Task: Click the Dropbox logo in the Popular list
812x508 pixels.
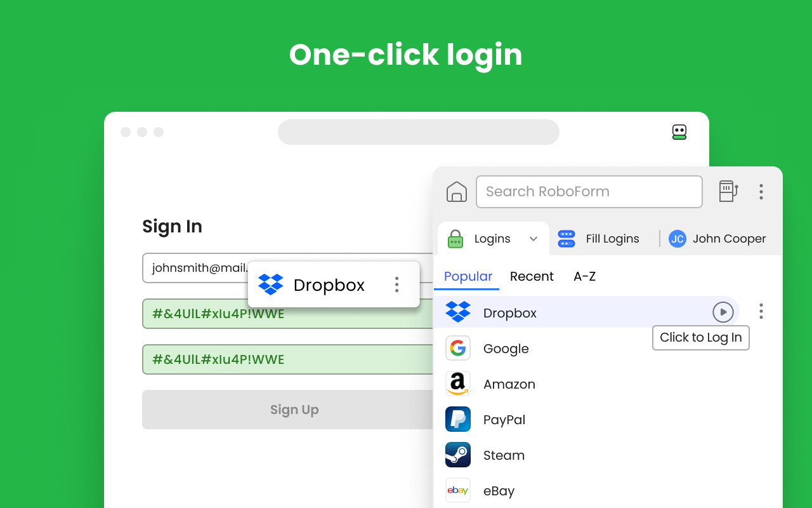Action: point(458,312)
